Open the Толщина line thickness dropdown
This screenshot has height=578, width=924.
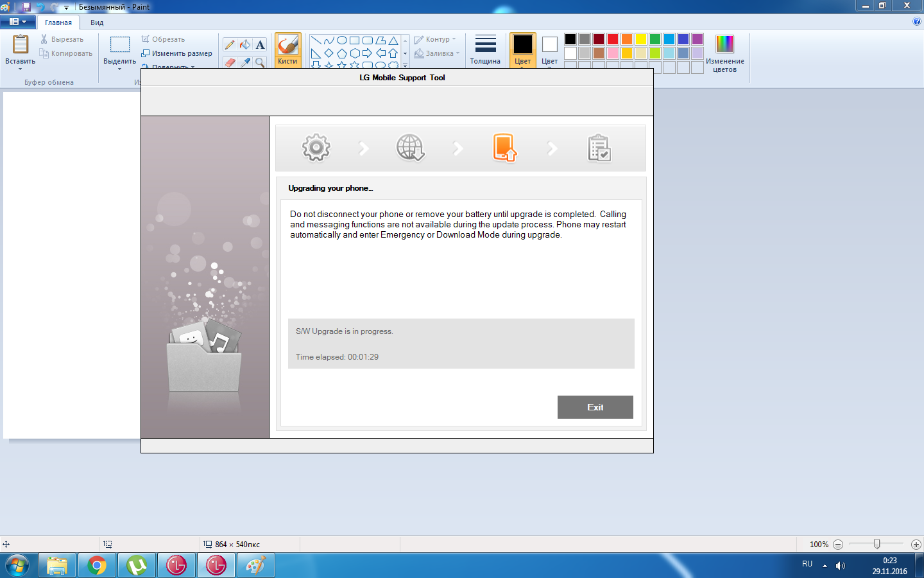pyautogui.click(x=485, y=50)
